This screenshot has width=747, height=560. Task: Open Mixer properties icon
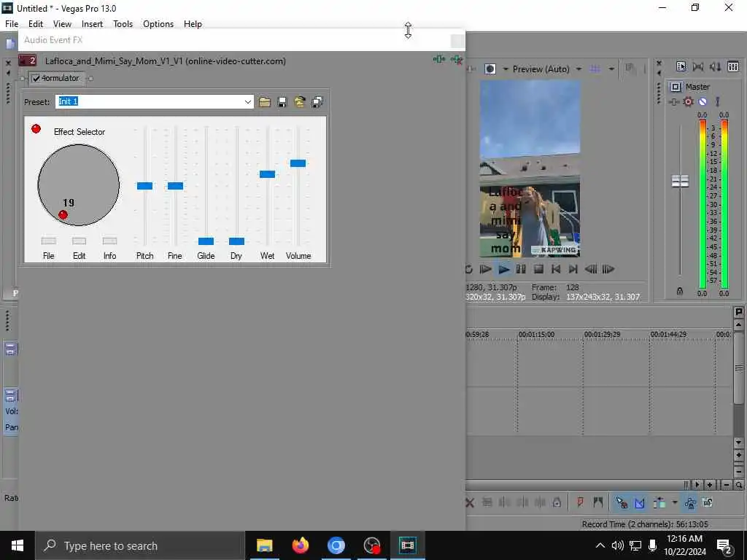point(681,66)
